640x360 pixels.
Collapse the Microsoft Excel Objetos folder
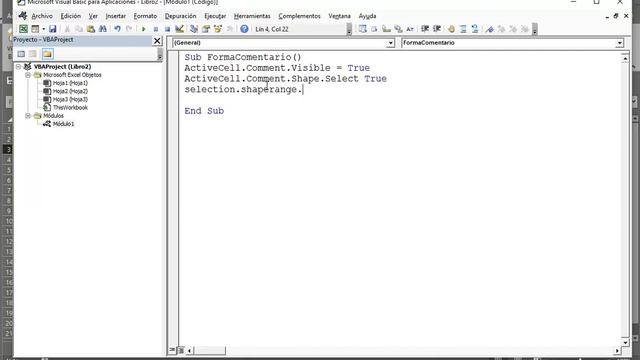point(28,75)
